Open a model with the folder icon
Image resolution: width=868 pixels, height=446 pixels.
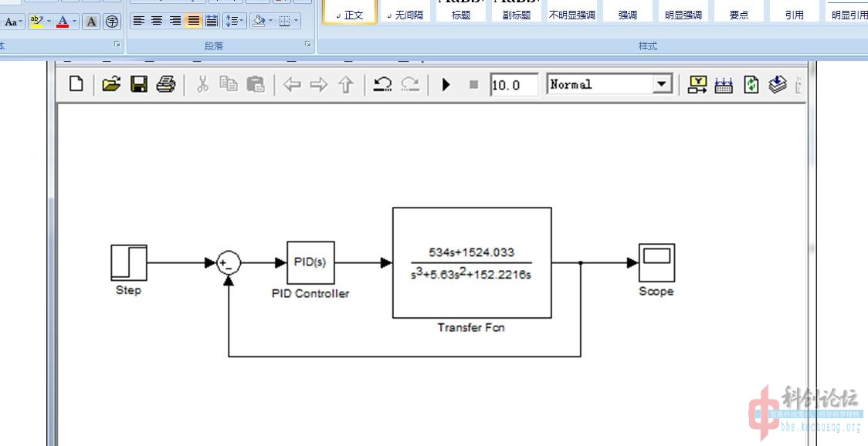(111, 84)
